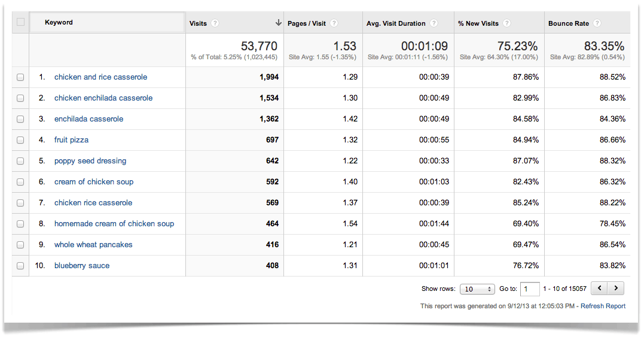Screen dimensions: 644x340
Task: Click help icon next to % New Visits
Action: pos(506,23)
